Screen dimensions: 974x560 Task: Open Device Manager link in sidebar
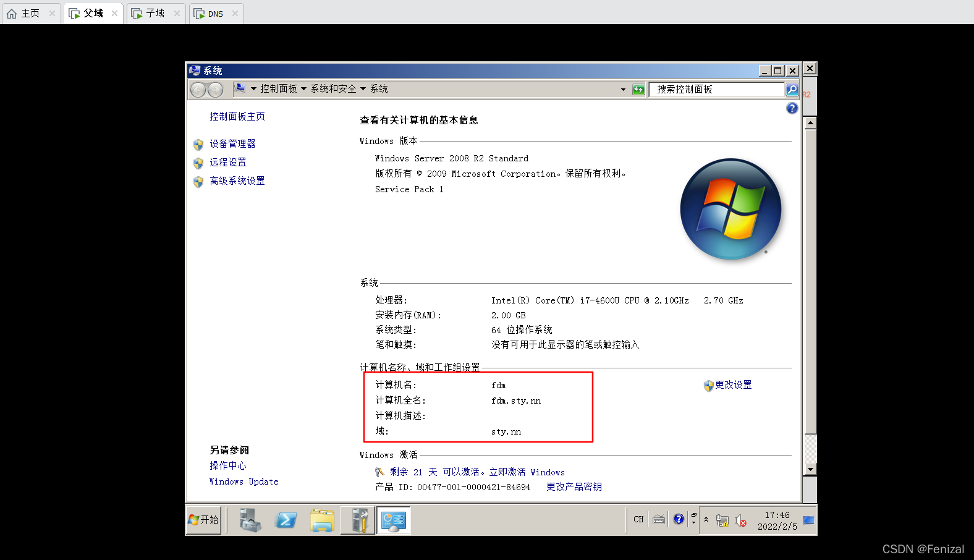[232, 143]
